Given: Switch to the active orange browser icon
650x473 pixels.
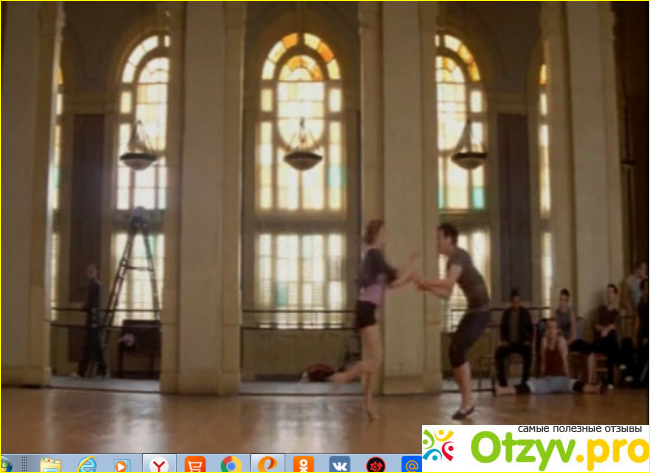Looking at the screenshot, I should (x=267, y=465).
